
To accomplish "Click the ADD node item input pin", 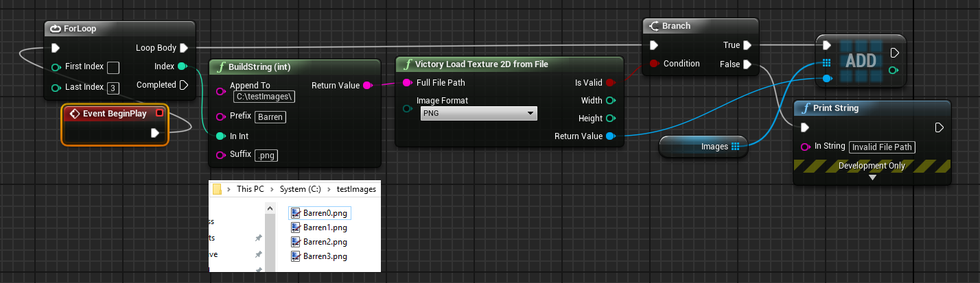I will pos(827,79).
